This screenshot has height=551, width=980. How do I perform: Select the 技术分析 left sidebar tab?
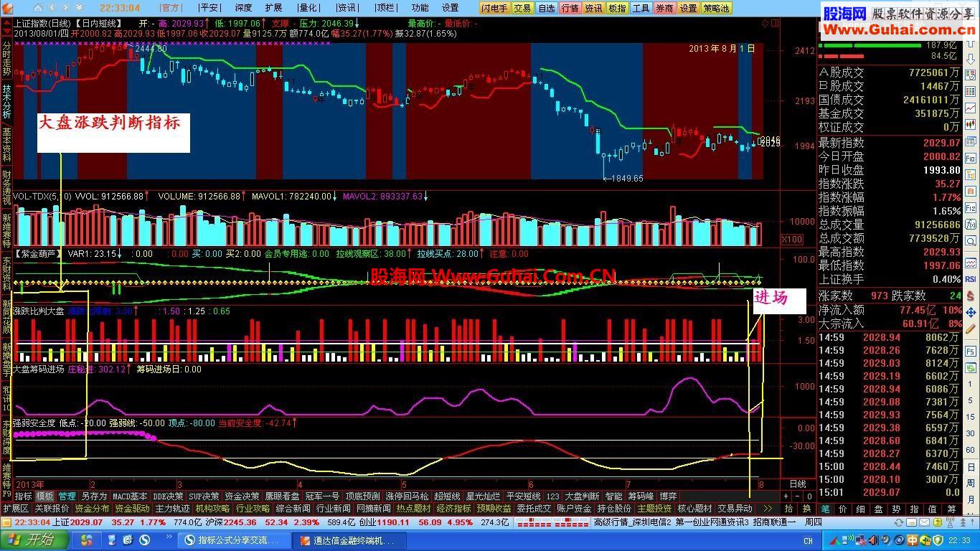[6, 100]
